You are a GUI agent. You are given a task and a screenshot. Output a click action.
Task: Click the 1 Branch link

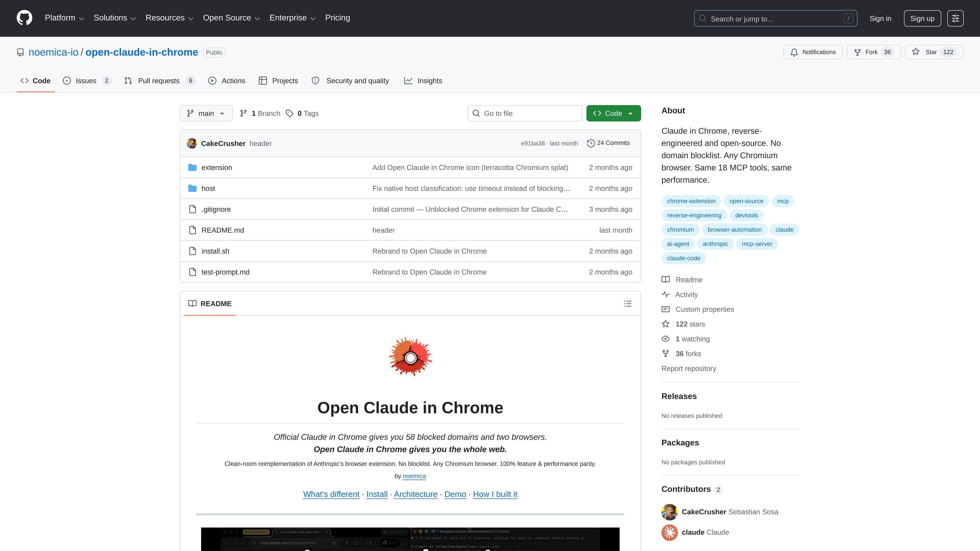(260, 113)
